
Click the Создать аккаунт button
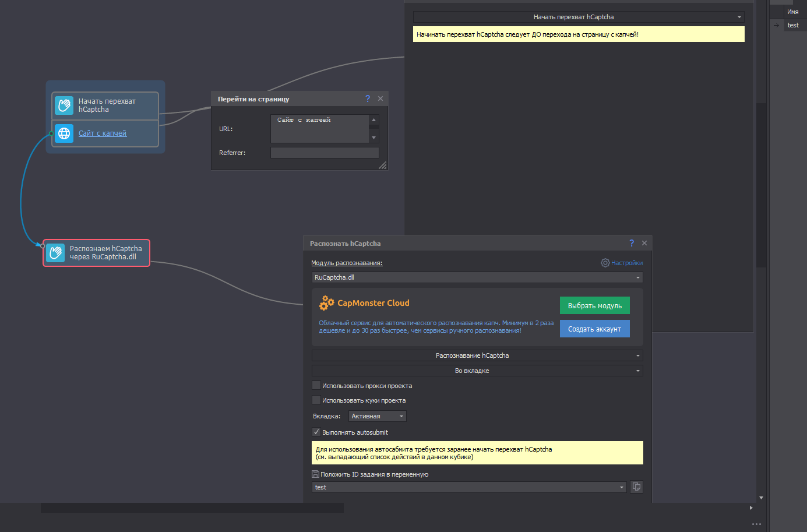tap(595, 329)
